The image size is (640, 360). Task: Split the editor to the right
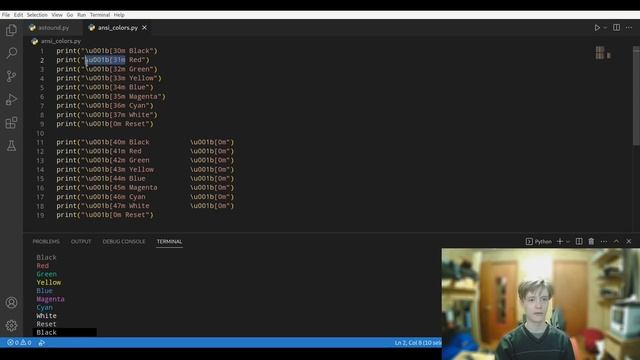tap(616, 28)
